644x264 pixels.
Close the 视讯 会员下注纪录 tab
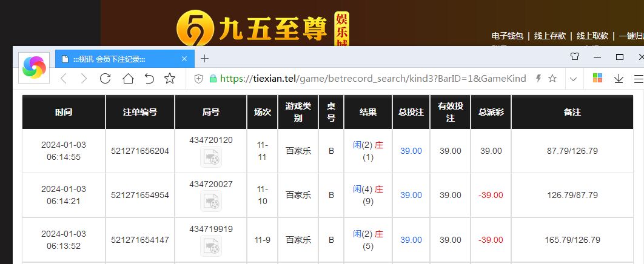(x=184, y=59)
